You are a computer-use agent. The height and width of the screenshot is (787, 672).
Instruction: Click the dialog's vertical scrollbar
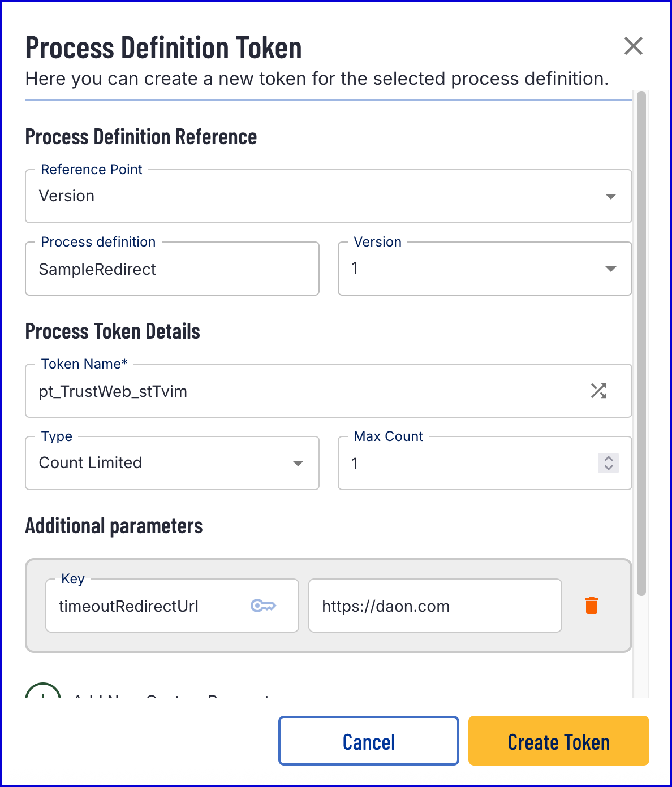pos(641,339)
